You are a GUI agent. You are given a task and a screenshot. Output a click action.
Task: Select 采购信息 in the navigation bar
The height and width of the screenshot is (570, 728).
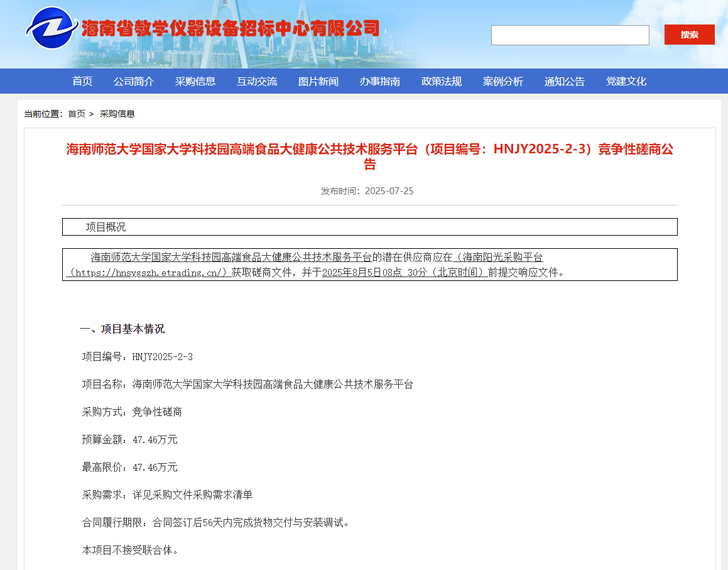pos(195,81)
